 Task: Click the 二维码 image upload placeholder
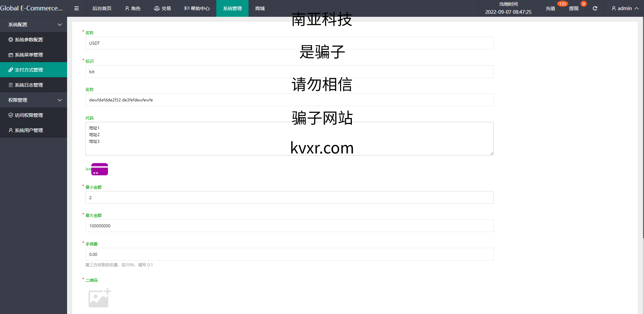pos(100,298)
